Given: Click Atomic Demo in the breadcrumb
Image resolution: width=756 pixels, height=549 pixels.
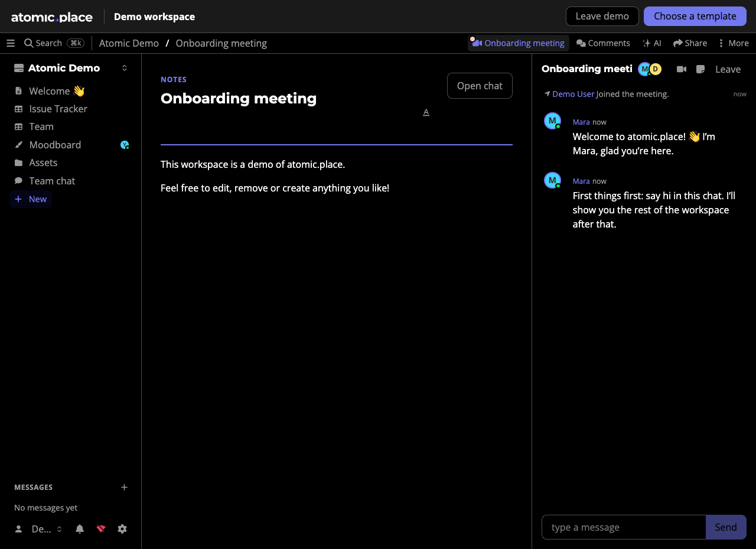Looking at the screenshot, I should pos(129,43).
